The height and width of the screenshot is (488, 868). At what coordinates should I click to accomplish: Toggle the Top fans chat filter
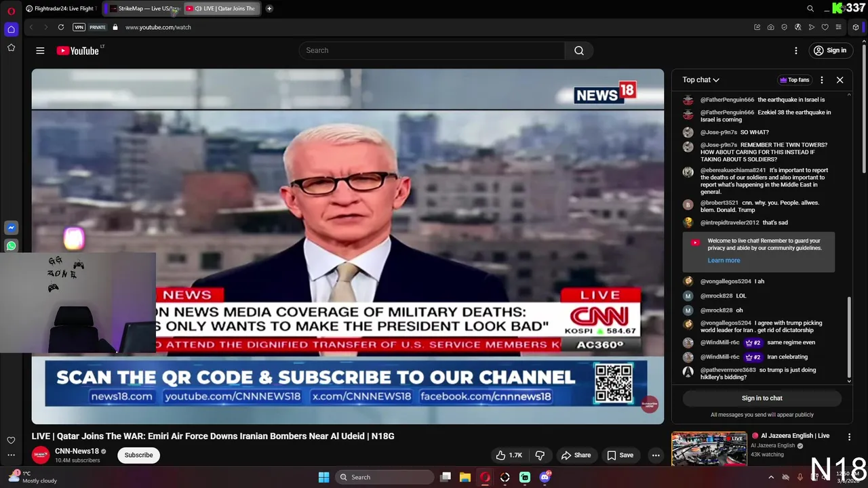click(x=794, y=80)
